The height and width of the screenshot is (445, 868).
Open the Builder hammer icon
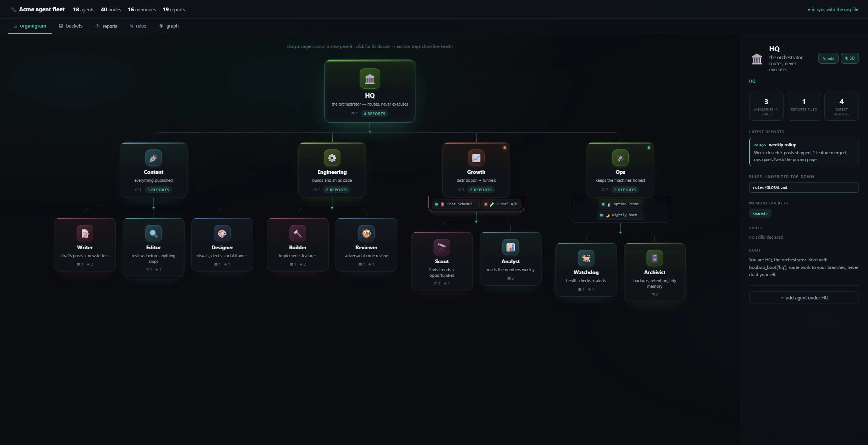297,233
